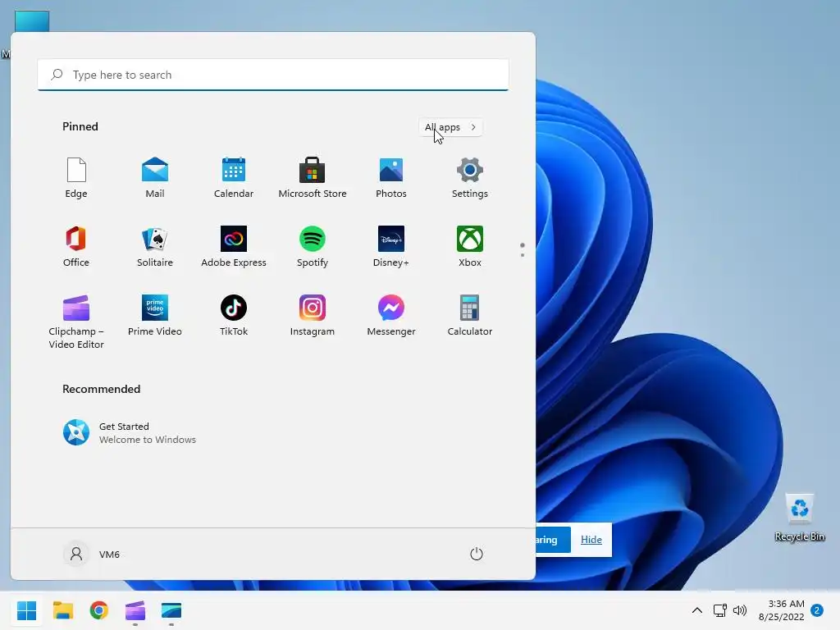
Task: Open TikTok pinned app
Action: click(234, 316)
